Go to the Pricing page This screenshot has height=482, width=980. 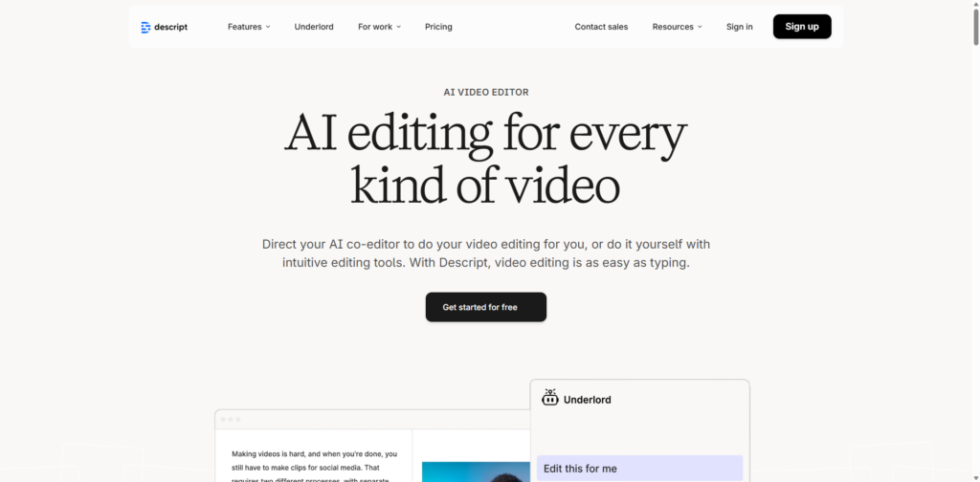click(438, 27)
